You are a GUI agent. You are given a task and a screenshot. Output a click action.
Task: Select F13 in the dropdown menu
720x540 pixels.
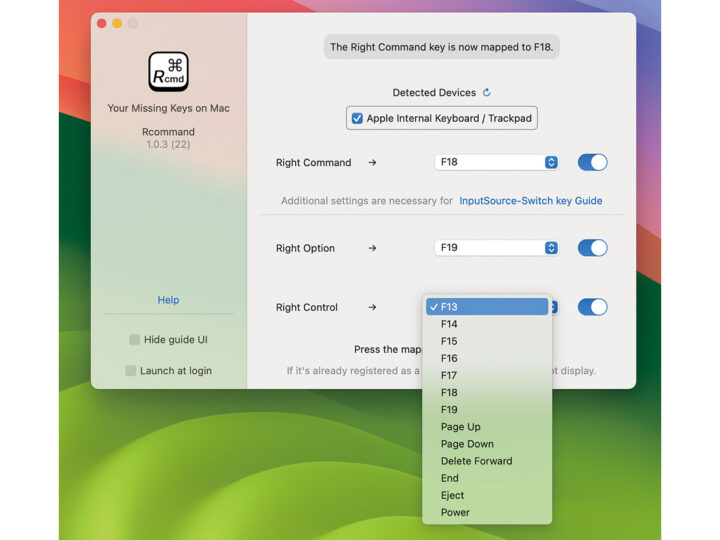487,307
